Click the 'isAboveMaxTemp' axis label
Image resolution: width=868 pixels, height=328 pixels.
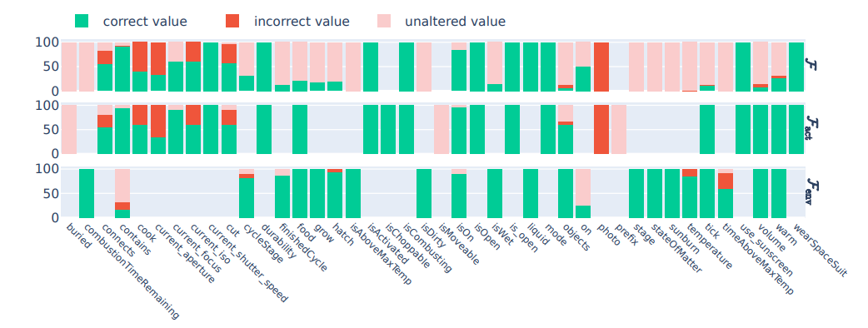(x=382, y=253)
